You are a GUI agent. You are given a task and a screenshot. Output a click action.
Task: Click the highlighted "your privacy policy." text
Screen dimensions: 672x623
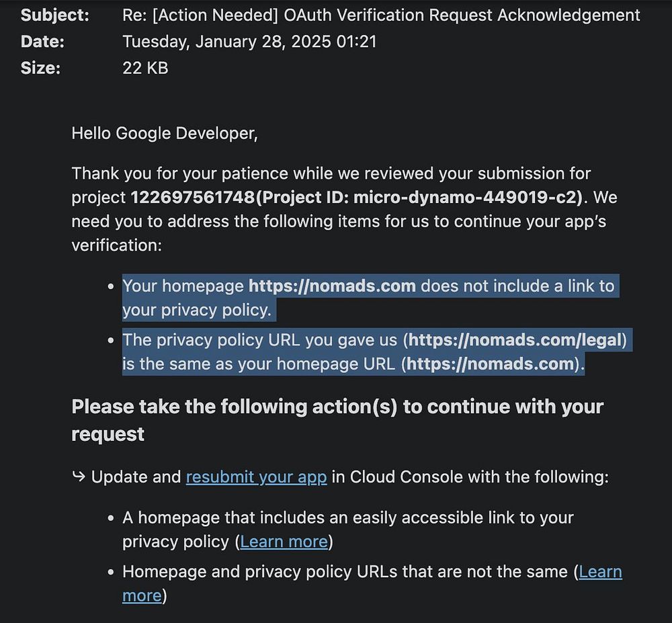click(x=196, y=310)
